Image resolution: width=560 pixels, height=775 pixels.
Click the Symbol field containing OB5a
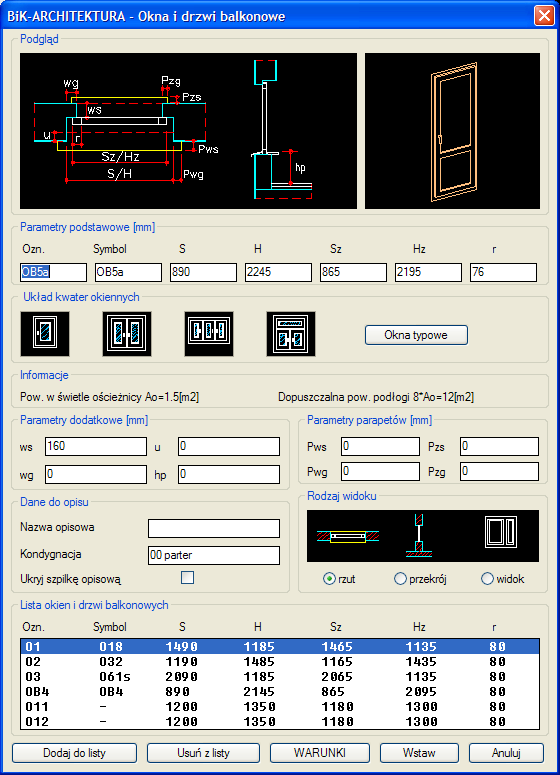click(128, 272)
